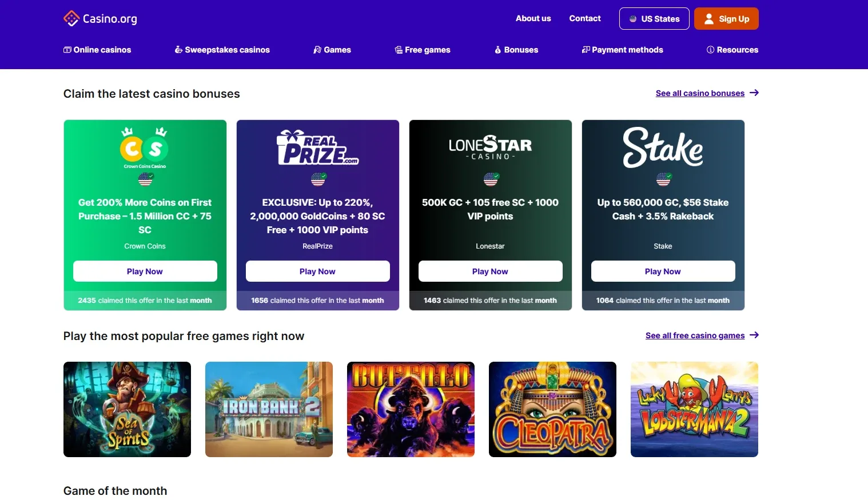Screen dimensions: 868x500
Task: Click the US flag on the RealPrize card
Action: pyautogui.click(x=318, y=179)
